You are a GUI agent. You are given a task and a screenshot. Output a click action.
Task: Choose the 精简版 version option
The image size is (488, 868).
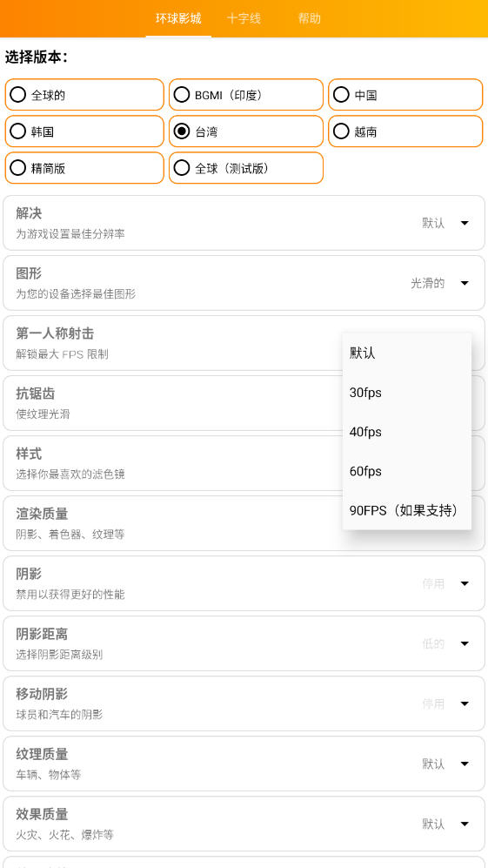click(x=84, y=168)
